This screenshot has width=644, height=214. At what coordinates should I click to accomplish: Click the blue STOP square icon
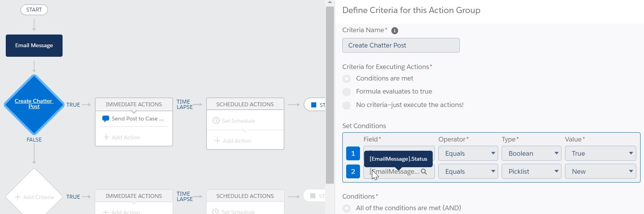tap(314, 105)
